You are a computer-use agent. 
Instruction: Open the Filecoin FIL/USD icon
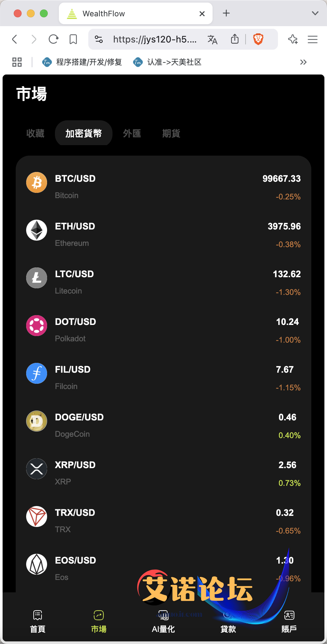37,373
